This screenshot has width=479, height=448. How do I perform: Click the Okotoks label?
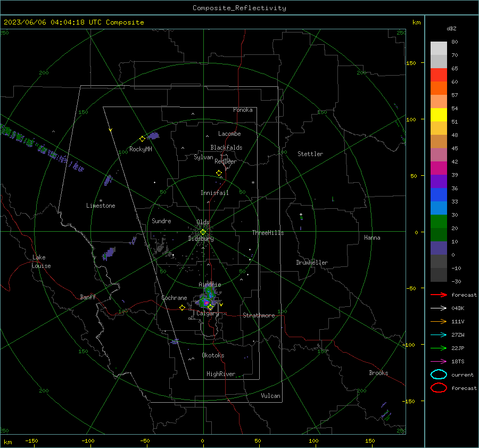tap(213, 355)
